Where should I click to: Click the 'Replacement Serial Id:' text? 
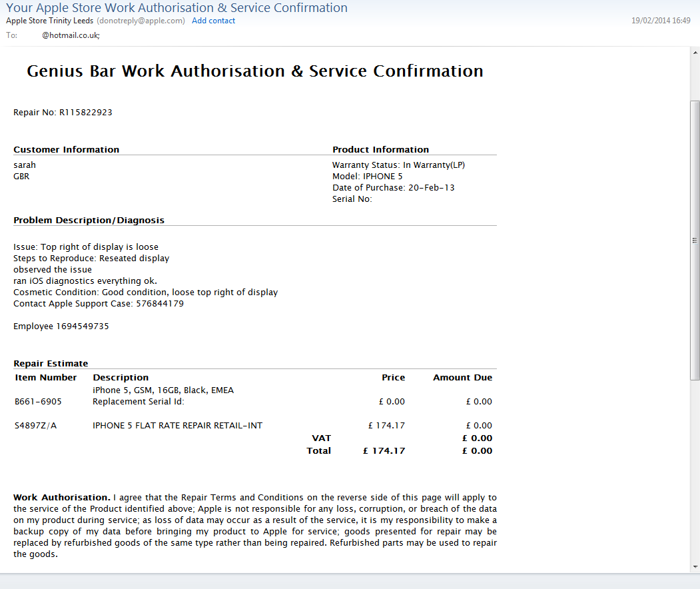(x=139, y=402)
